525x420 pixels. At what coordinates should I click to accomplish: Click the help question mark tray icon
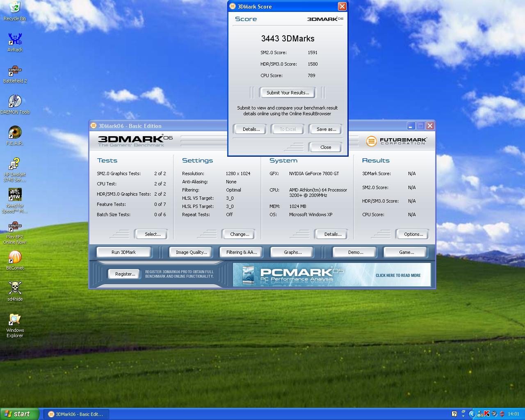[454, 414]
